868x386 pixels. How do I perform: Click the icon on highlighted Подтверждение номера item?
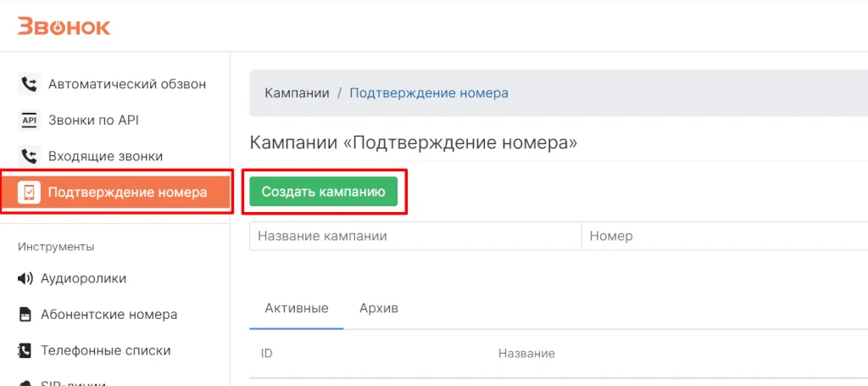click(29, 193)
